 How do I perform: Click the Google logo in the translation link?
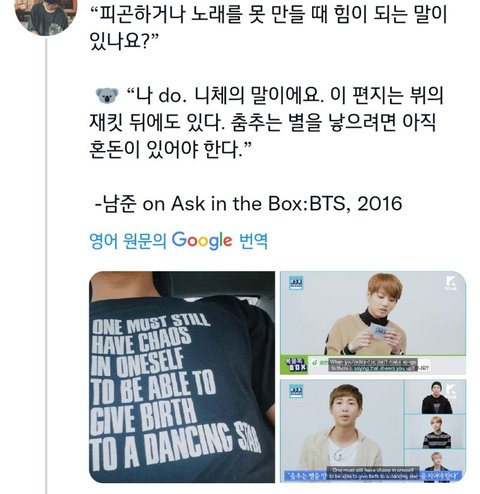202,240
